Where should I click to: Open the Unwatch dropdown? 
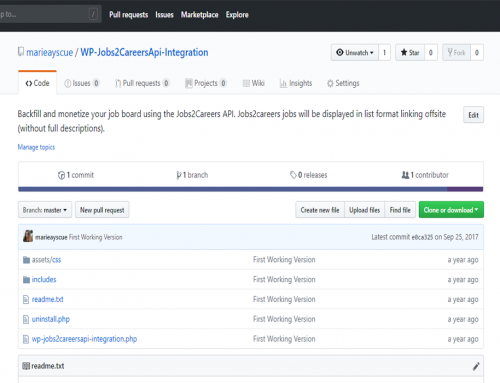[x=355, y=53]
